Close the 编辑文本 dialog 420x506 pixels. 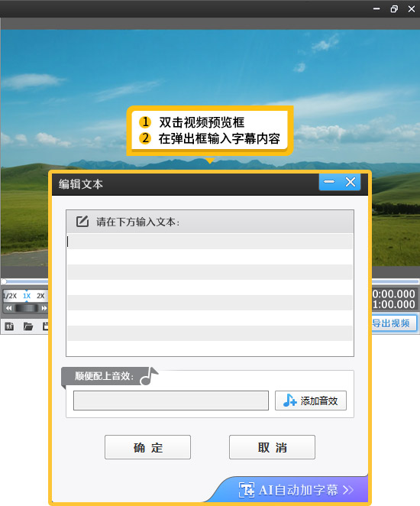(351, 182)
